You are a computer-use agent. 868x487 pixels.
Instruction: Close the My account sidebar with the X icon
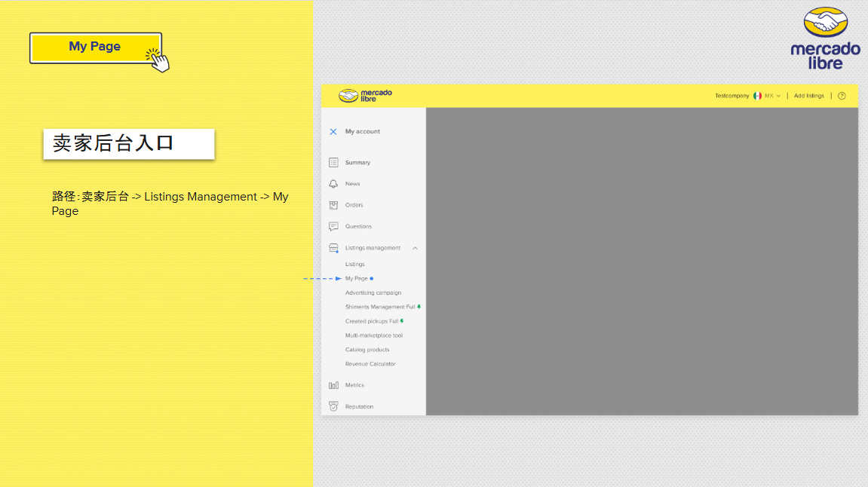point(333,132)
